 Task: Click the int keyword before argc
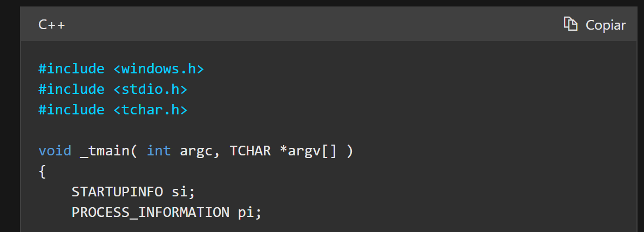(x=159, y=151)
